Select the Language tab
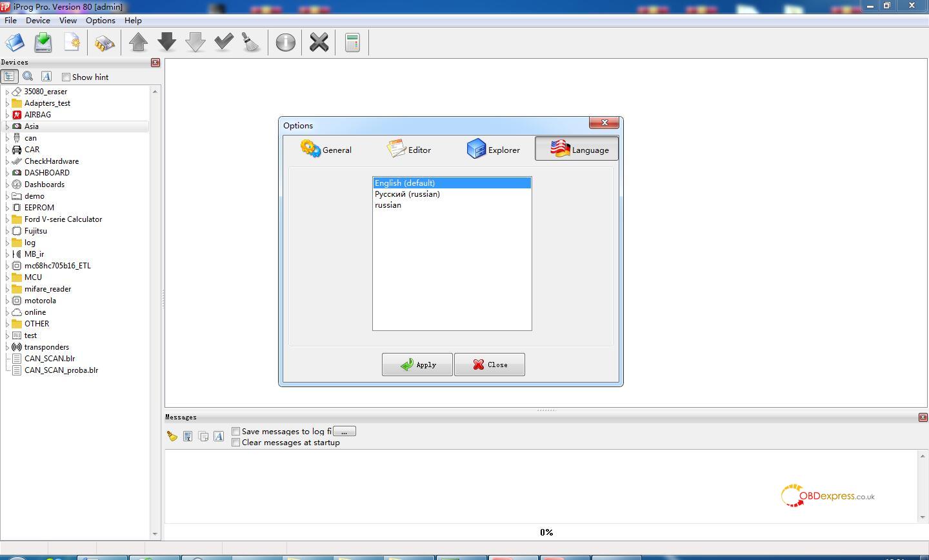The image size is (929, 560). click(577, 149)
